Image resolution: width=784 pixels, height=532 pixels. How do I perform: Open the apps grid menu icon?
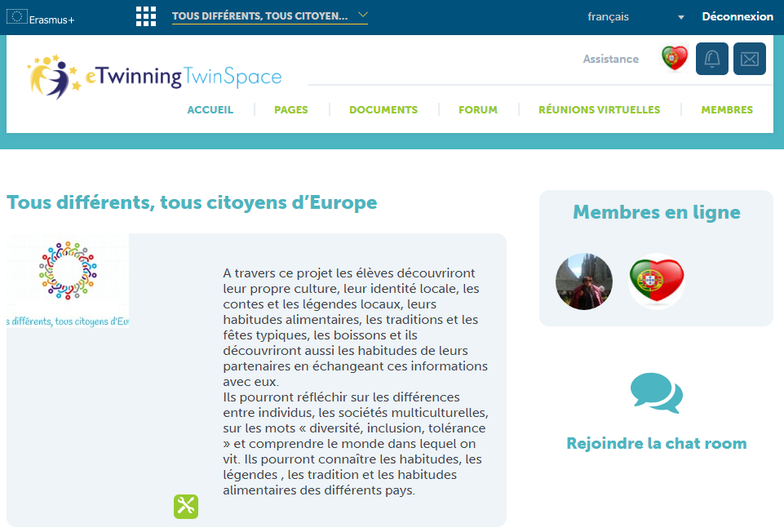point(146,16)
